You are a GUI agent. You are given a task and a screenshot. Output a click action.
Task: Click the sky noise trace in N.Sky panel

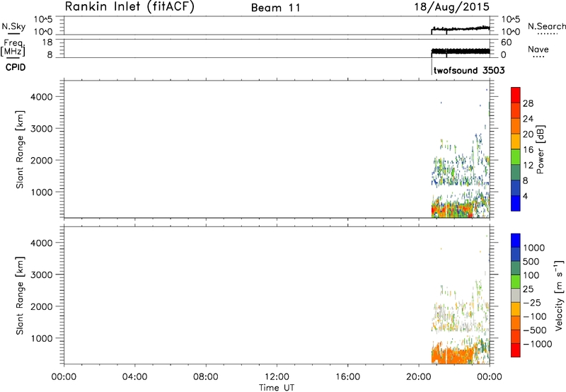461,28
